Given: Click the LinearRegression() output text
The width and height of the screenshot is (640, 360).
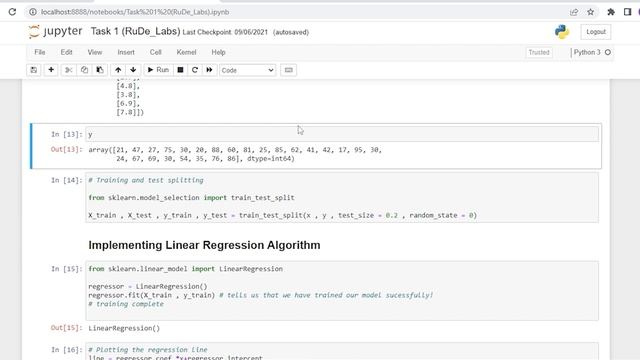Looking at the screenshot, I should pos(124,328).
